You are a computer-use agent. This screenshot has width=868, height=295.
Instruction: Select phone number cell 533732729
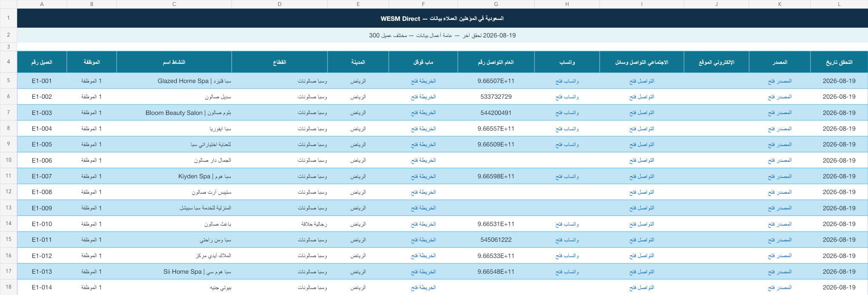pos(496,97)
